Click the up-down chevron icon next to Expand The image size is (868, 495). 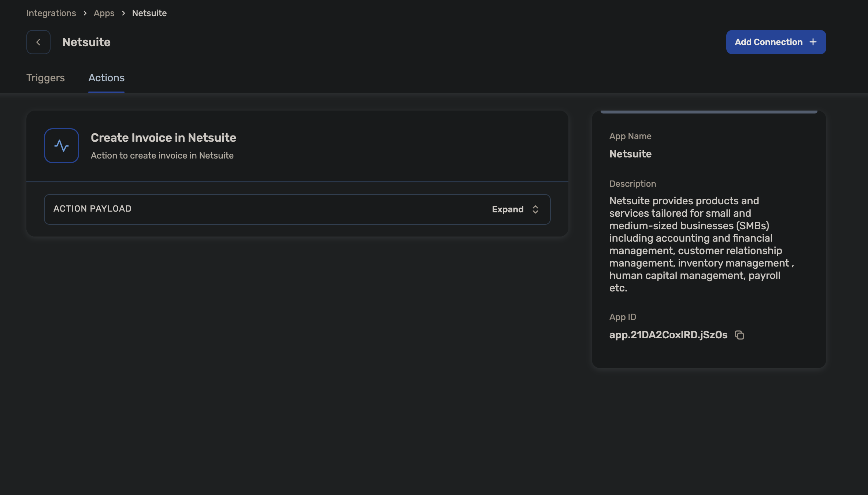[x=535, y=209]
